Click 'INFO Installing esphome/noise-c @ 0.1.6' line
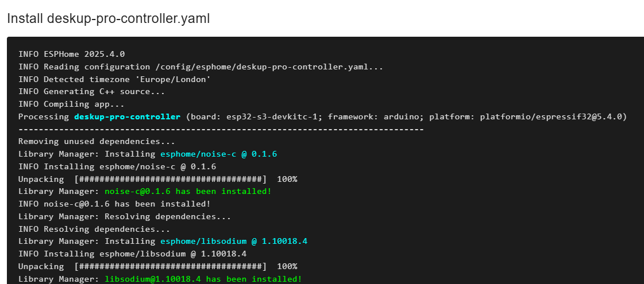 117,166
